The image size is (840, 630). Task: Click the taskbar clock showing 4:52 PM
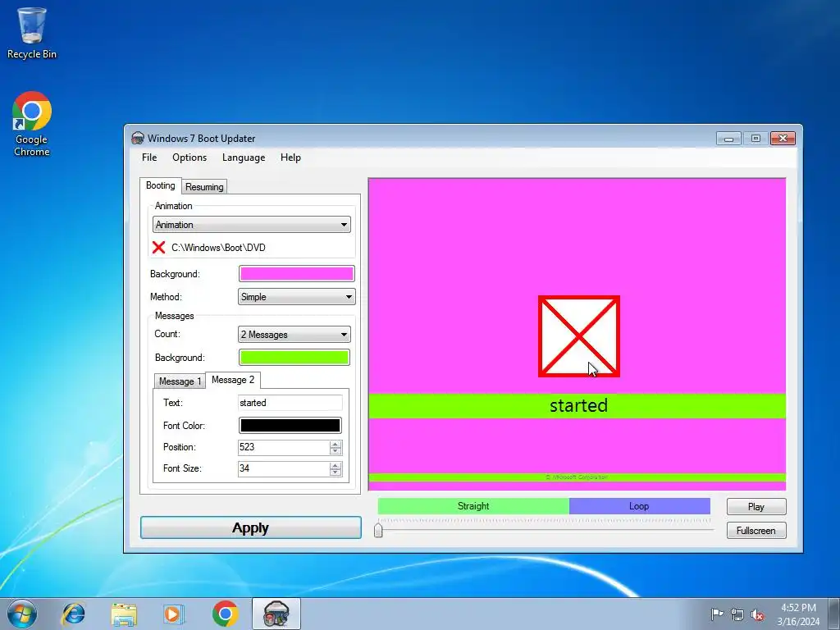point(798,614)
